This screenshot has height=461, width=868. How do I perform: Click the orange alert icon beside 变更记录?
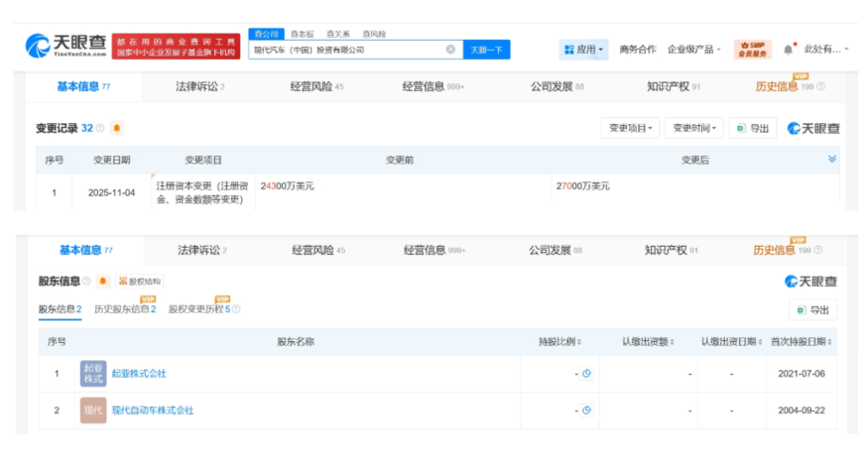[116, 128]
